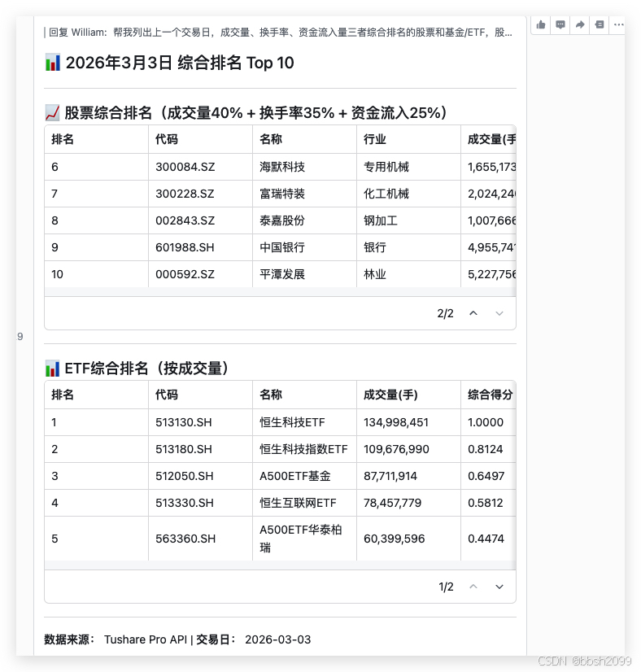Click the down chevron in stock table pager
641x672 pixels.
coord(499,313)
